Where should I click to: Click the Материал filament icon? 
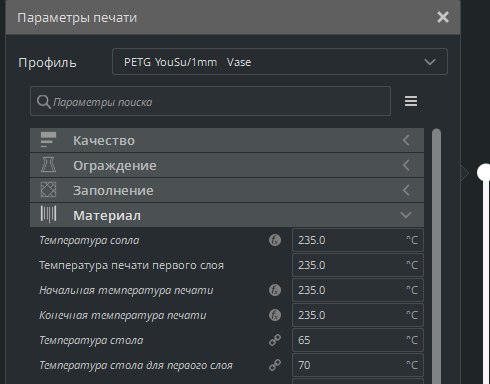coord(48,214)
